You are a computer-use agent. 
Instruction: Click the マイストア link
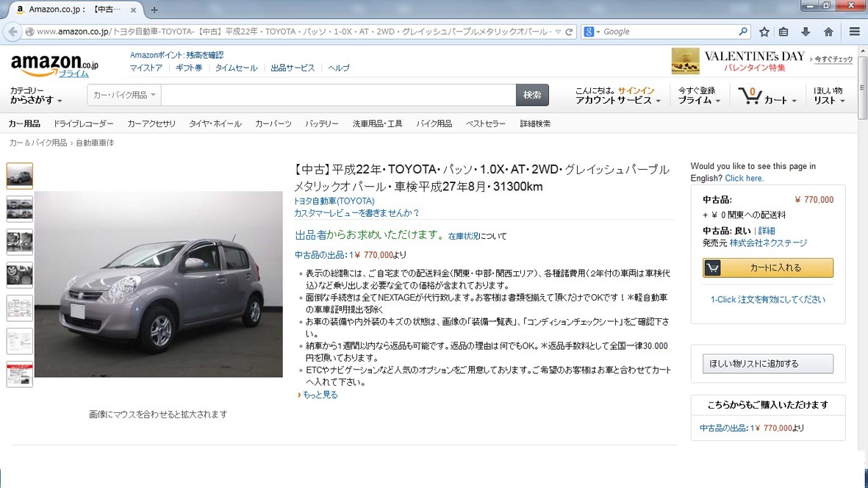(x=146, y=68)
